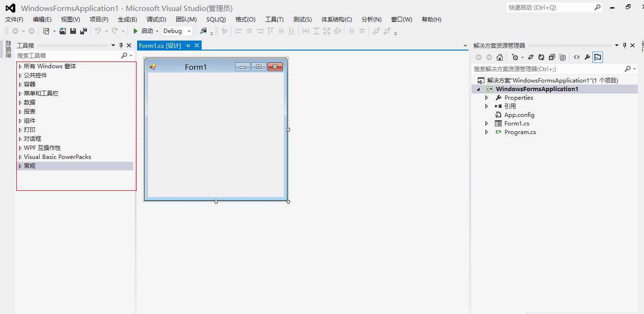Click the New Project toolbar icon
Image resolution: width=644 pixels, height=314 pixels.
coord(46,31)
